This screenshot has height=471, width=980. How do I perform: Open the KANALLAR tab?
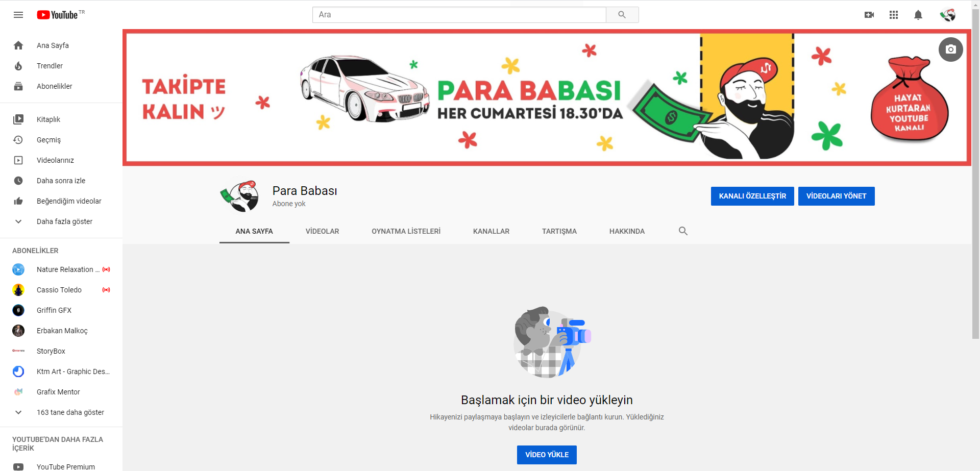pyautogui.click(x=491, y=231)
